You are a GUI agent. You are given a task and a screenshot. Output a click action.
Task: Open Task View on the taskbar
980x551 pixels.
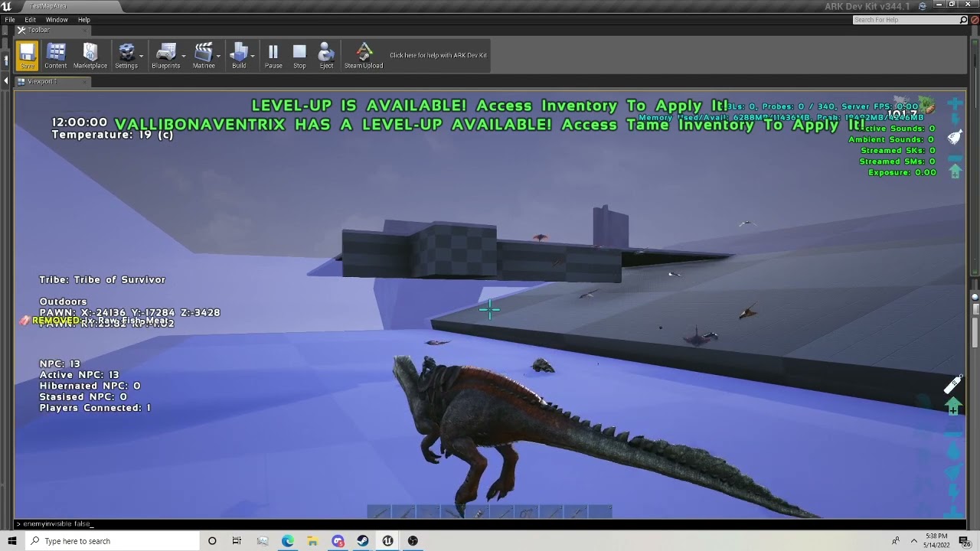coord(237,541)
